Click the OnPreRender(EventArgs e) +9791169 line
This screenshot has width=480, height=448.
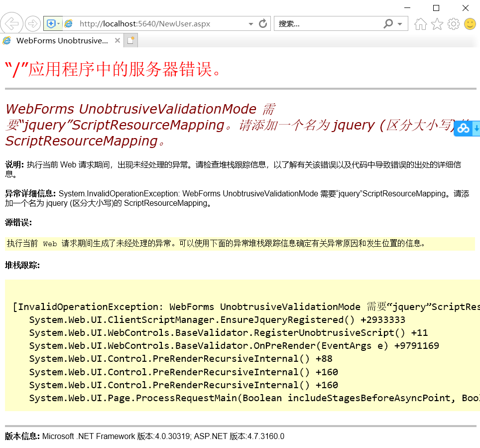[x=234, y=346]
